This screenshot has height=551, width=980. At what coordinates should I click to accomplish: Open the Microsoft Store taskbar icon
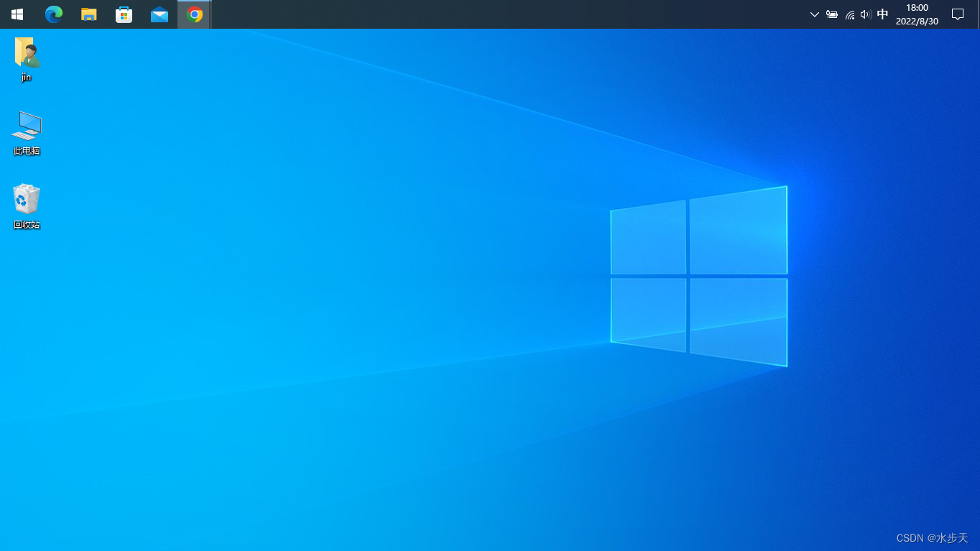click(x=124, y=14)
